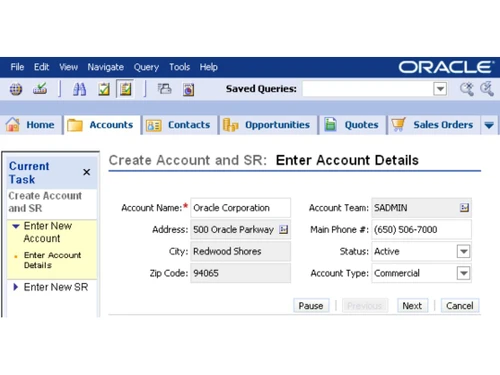Switch to the Accounts tab
The height and width of the screenshot is (375, 500).
click(102, 125)
